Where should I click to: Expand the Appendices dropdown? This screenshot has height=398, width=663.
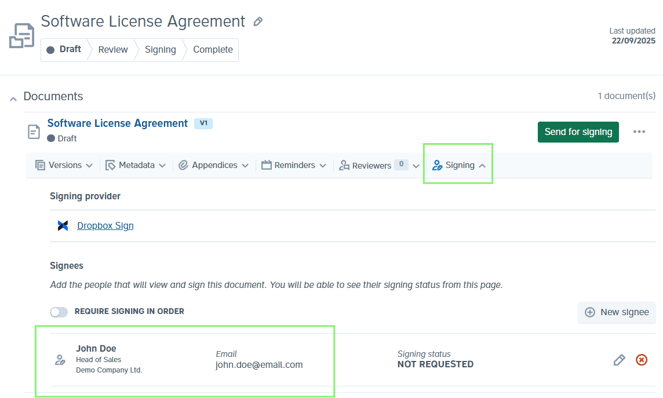click(214, 165)
